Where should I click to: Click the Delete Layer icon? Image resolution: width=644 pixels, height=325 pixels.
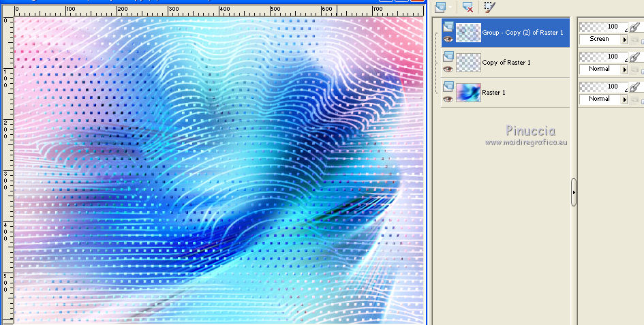point(467,7)
